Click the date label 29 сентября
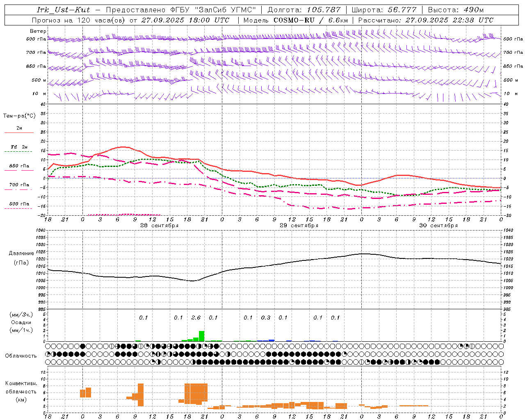 pyautogui.click(x=299, y=226)
